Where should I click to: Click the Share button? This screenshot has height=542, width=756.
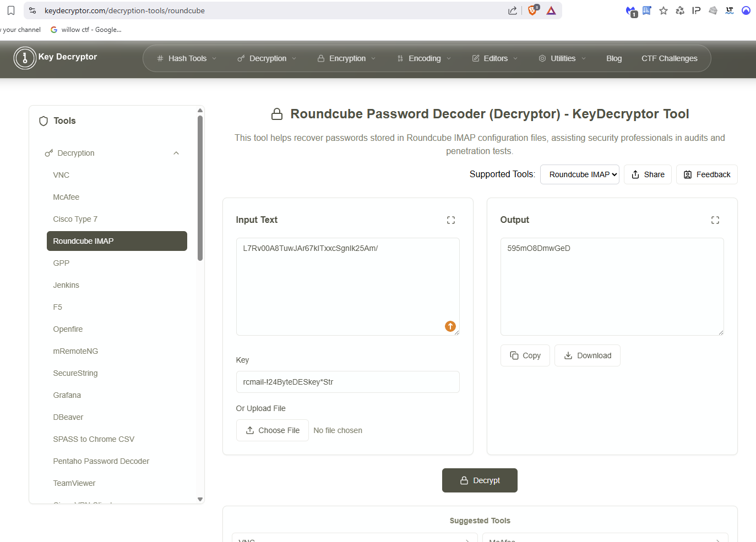(x=648, y=174)
